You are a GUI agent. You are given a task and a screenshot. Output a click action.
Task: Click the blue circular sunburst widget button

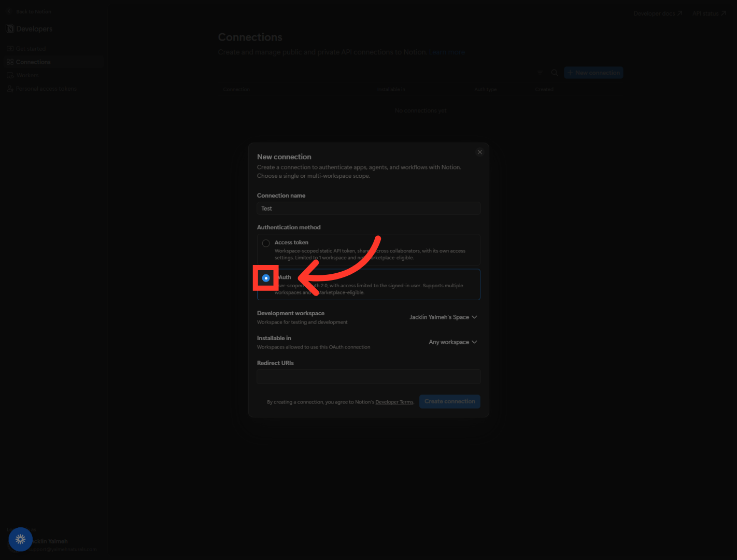point(21,539)
